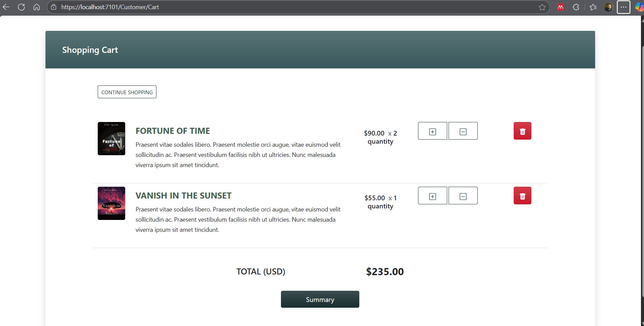Proceed to order Summary

coord(320,300)
